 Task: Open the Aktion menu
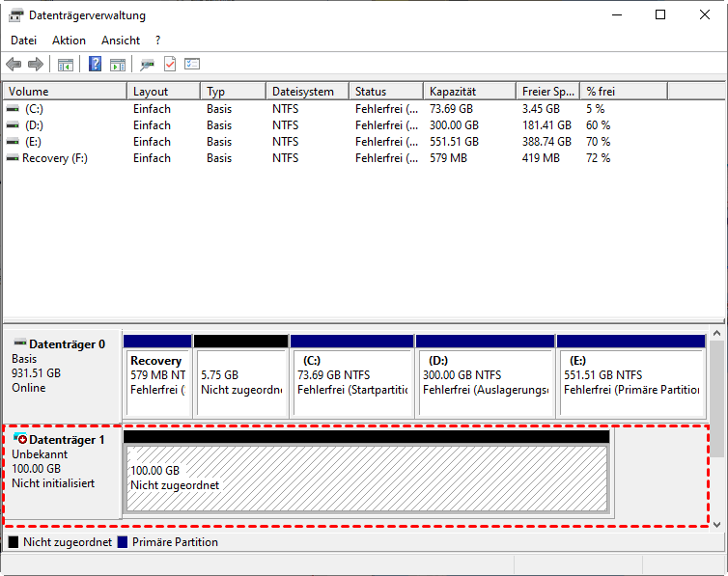coord(69,41)
